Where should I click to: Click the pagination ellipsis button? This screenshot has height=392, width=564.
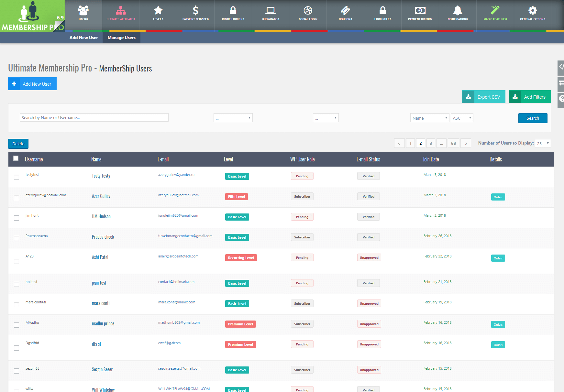click(441, 143)
